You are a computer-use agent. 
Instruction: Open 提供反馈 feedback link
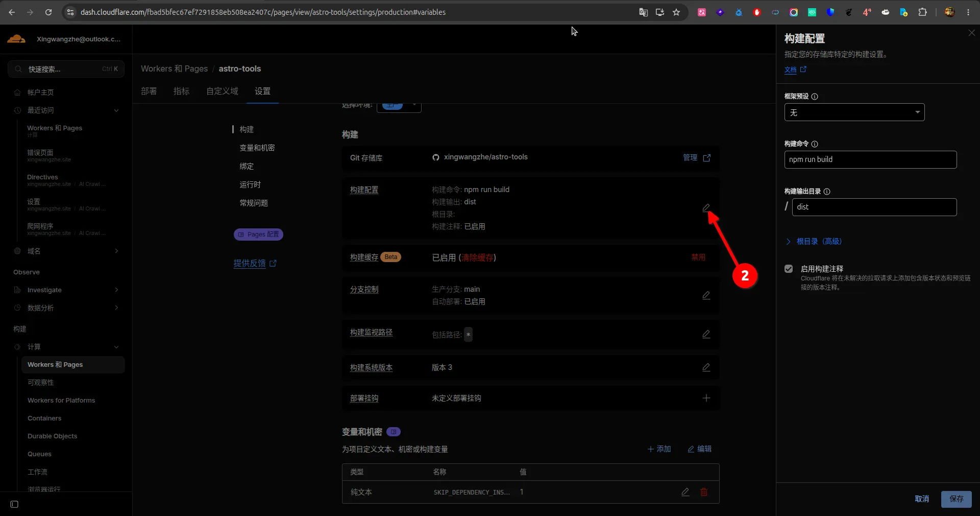pos(255,263)
